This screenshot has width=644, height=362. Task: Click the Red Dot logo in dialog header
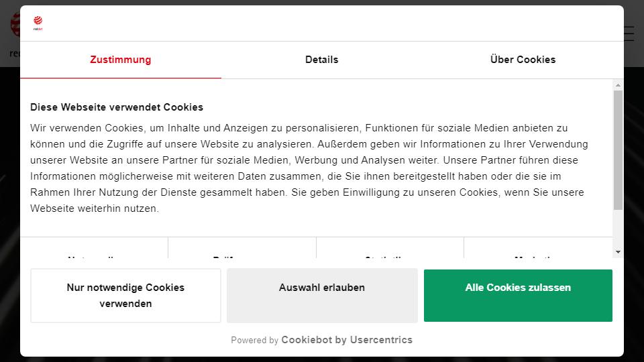pos(38,23)
